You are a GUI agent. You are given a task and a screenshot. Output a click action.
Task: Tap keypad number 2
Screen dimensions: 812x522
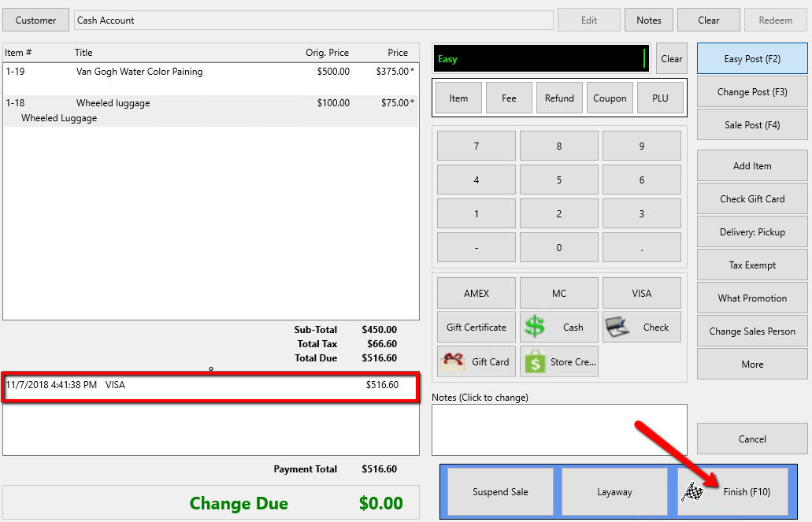(558, 213)
